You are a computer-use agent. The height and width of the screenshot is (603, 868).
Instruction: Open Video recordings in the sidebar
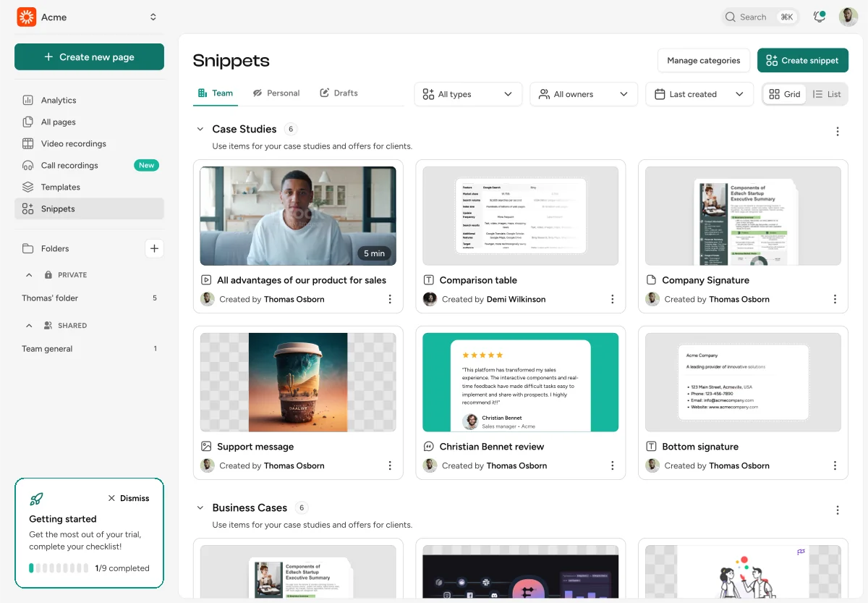(x=72, y=143)
